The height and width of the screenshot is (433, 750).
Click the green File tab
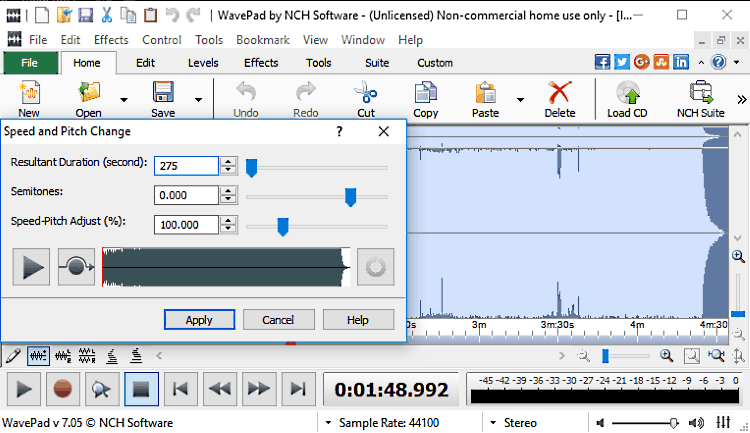pyautogui.click(x=30, y=63)
